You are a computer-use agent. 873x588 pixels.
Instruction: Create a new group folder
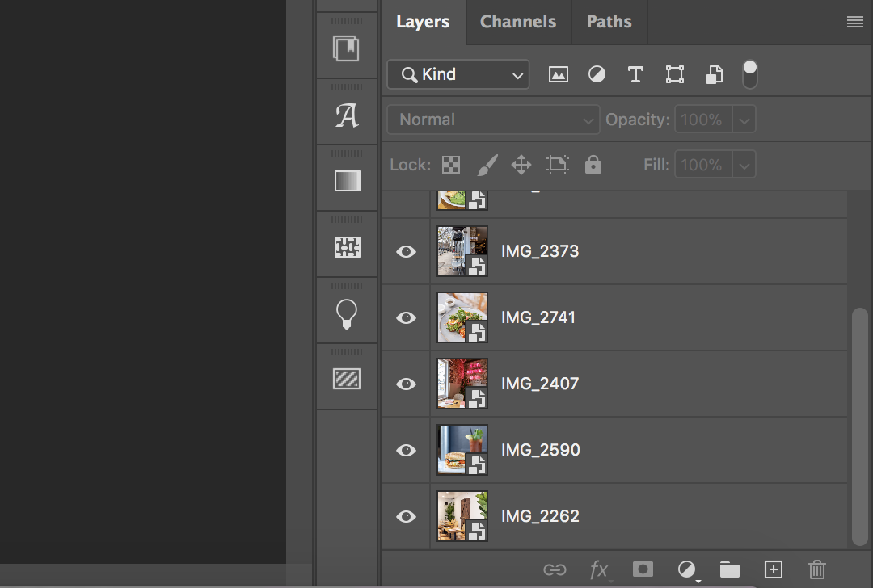(x=730, y=569)
